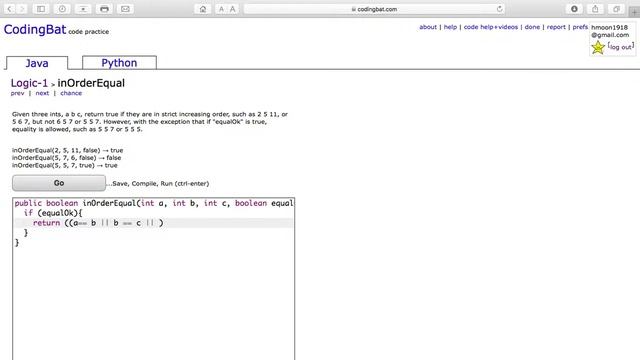640x360 pixels.
Task: Click 'Save, Compile, Run (ctrl-enter)' text
Action: point(161,184)
